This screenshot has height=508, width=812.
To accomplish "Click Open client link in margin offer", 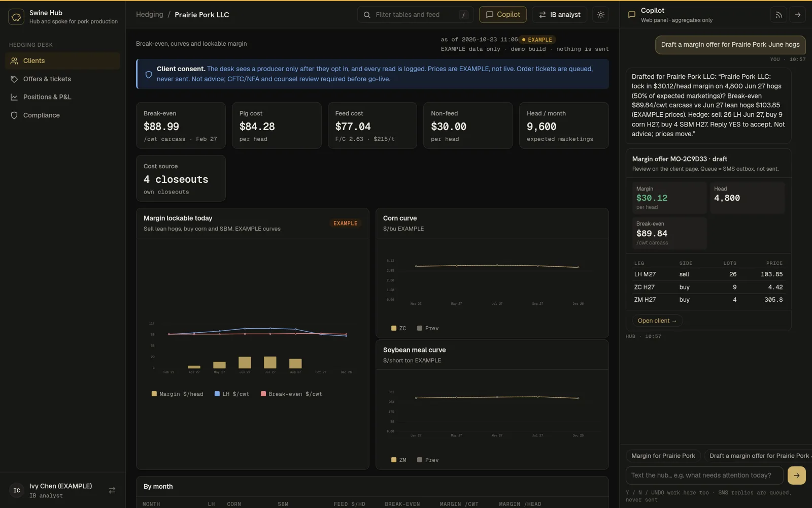I will 657,321.
